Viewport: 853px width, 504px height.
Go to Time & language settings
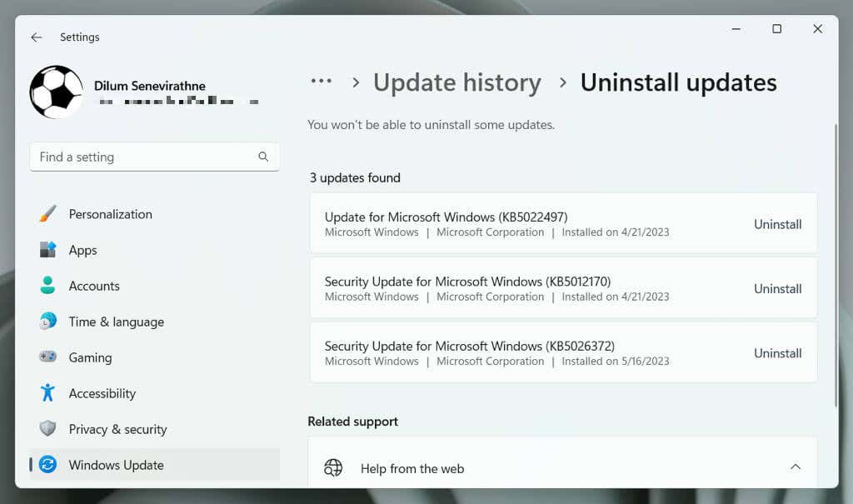tap(115, 322)
